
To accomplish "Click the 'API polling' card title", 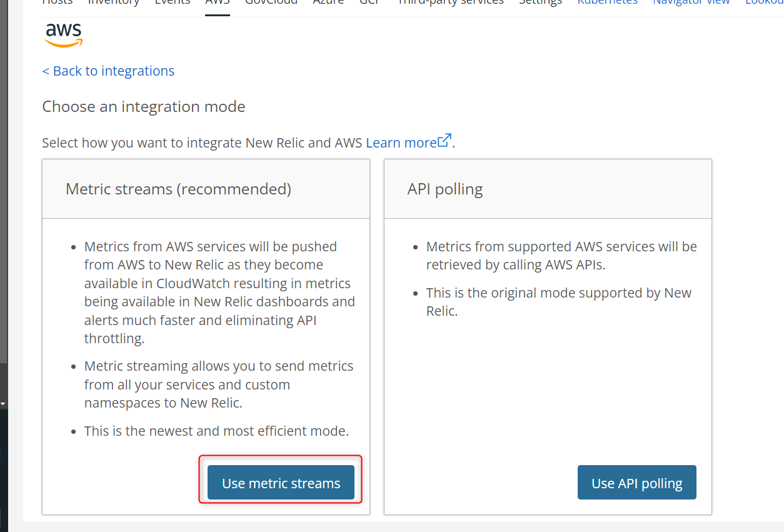I will point(445,189).
